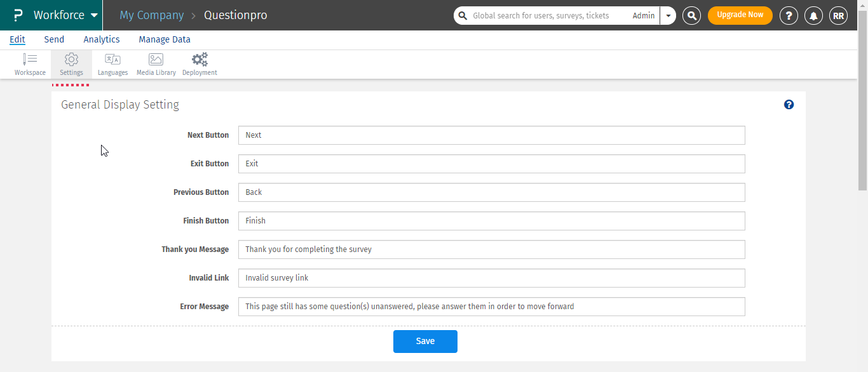
Task: Expand the Admin search scope dropdown arrow
Action: (668, 16)
